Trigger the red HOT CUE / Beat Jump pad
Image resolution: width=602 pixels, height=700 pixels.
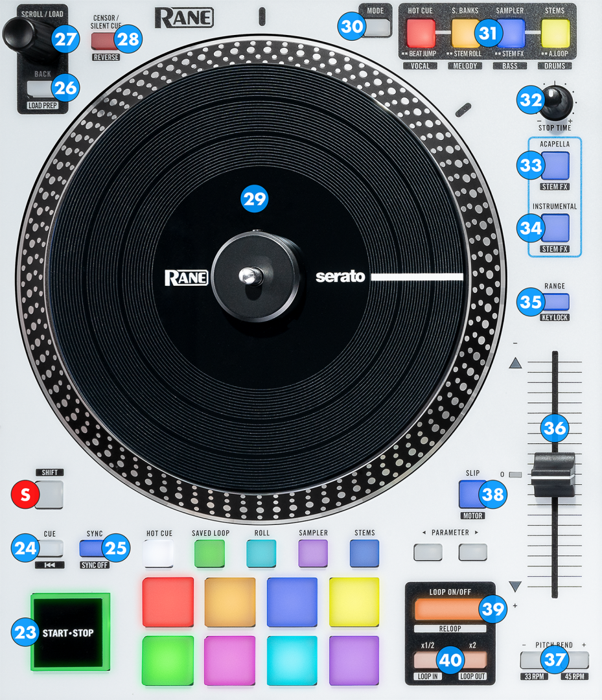coord(421,33)
